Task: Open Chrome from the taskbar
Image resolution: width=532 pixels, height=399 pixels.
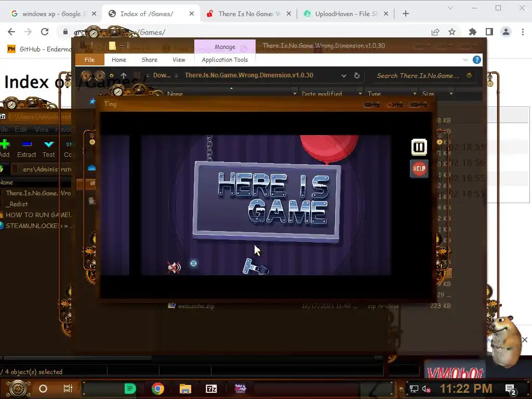Action: point(158,389)
